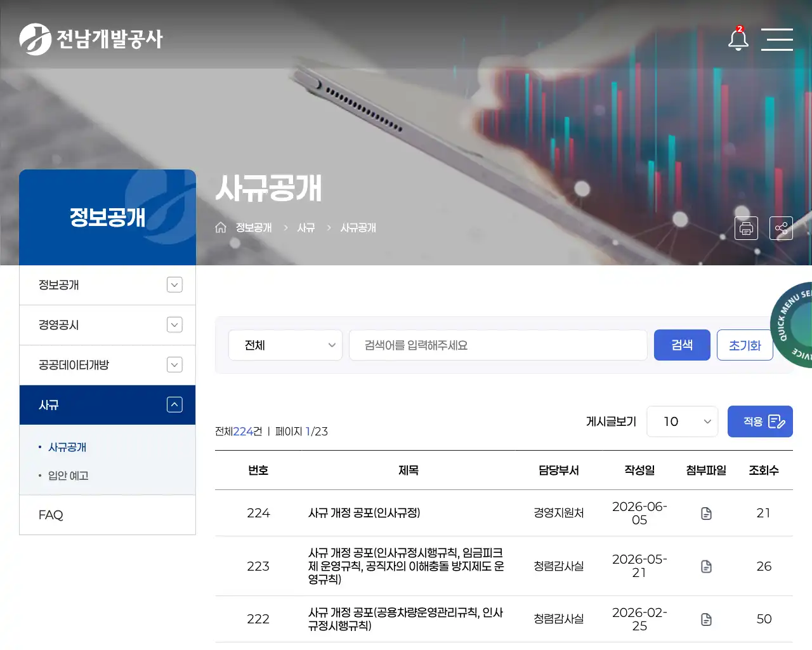Open post 222 about 공용차량운영관리규칙
Screen dimensions: 812x650
pos(406,619)
